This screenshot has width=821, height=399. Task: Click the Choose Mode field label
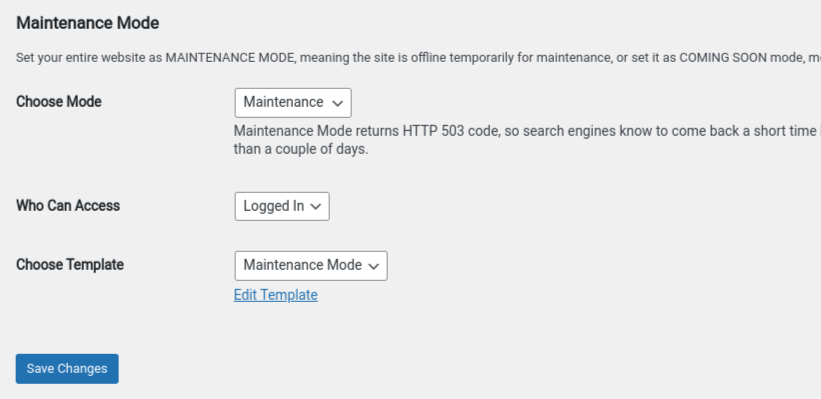59,102
